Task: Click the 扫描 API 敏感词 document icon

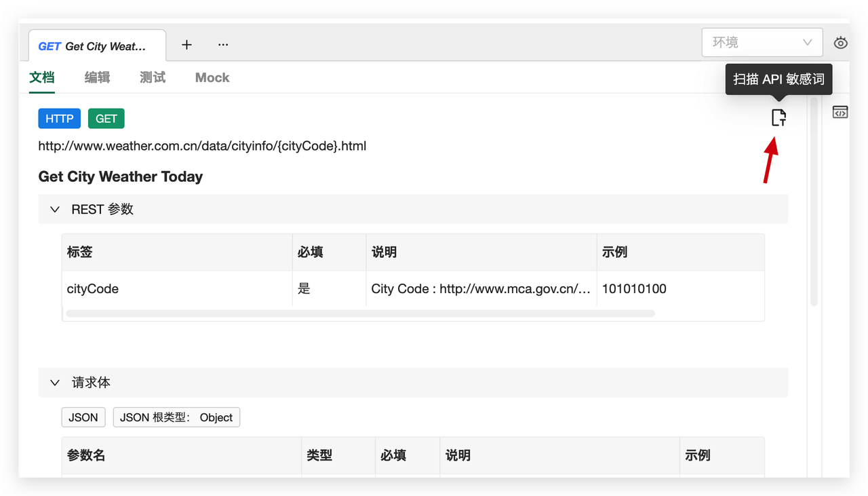Action: (778, 117)
